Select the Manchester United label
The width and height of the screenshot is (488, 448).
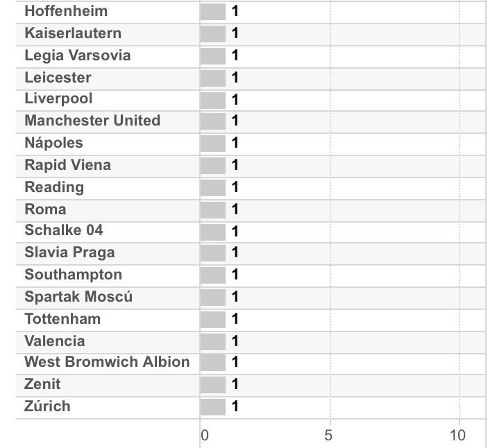click(x=92, y=121)
